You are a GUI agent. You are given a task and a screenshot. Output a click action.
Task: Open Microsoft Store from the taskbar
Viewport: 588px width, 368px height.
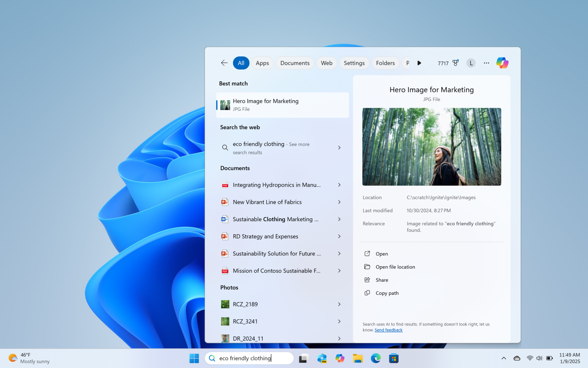394,358
